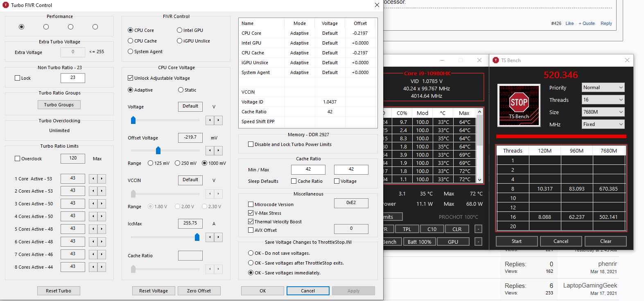The width and height of the screenshot is (644, 301).
Task: Set offset range to 125 mV
Action: point(158,163)
